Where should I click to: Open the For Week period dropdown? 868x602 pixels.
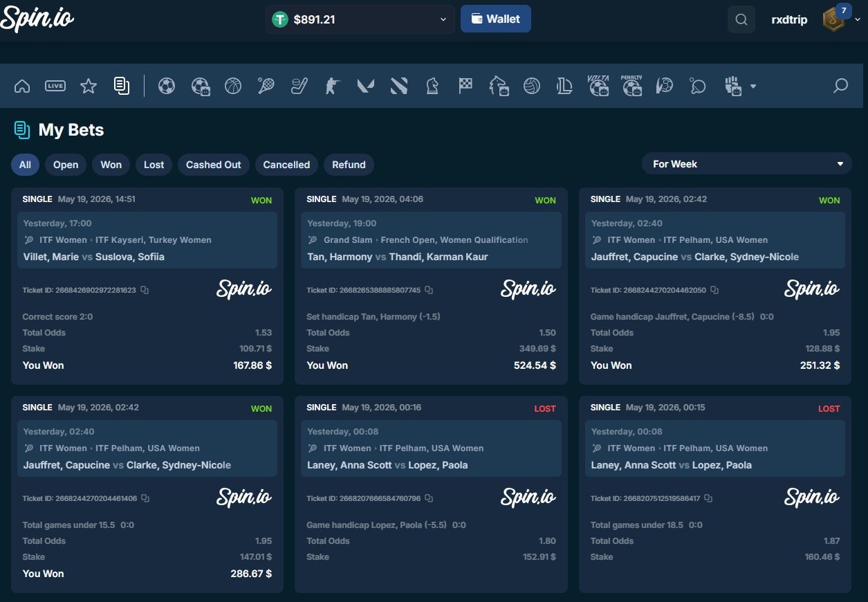click(x=747, y=164)
